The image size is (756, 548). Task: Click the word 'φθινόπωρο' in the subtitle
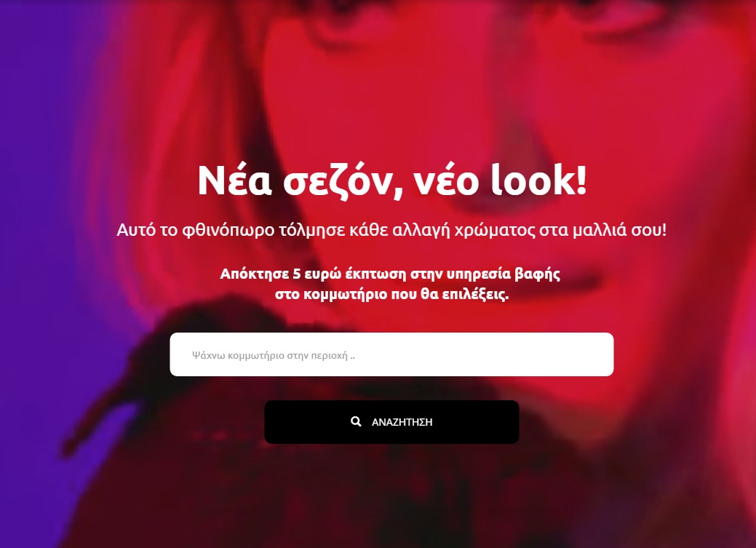[228, 230]
